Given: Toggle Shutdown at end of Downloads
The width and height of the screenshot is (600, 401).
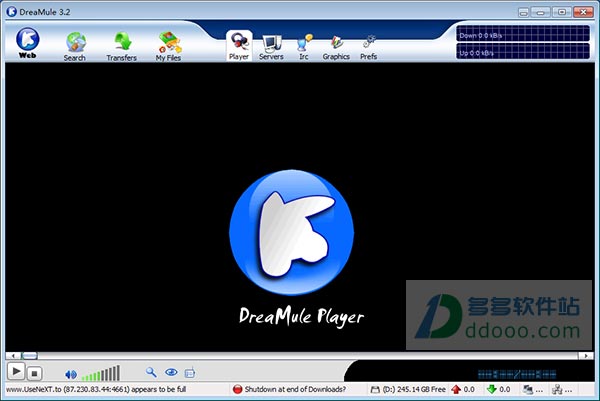Looking at the screenshot, I should click(x=289, y=390).
